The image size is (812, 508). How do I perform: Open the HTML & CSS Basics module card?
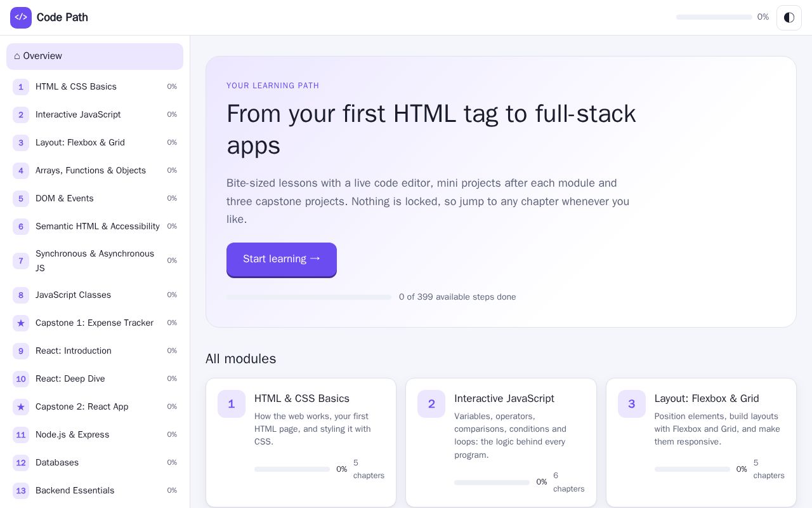point(301,443)
